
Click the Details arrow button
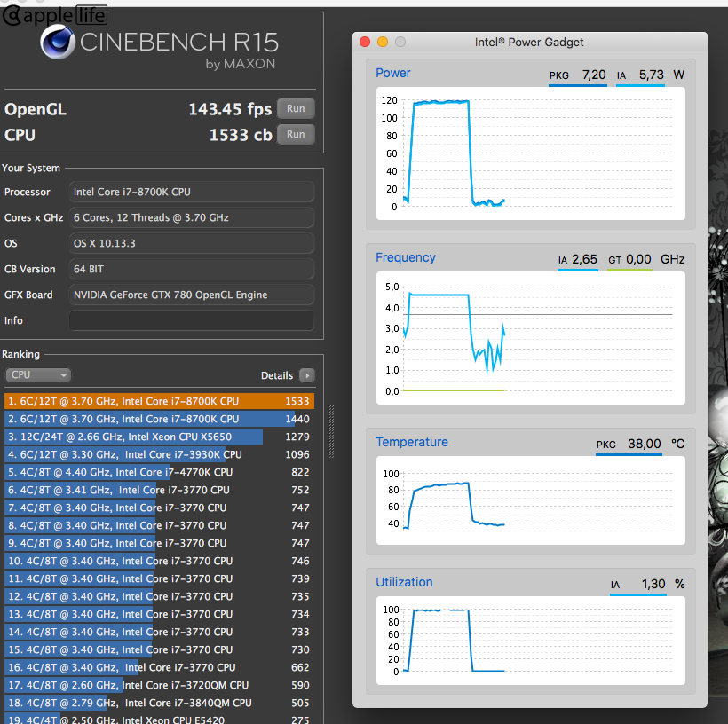coord(307,375)
